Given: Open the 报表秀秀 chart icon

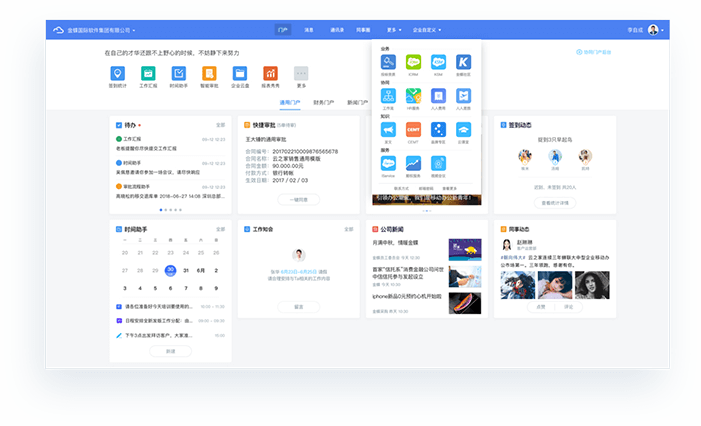Looking at the screenshot, I should 270,74.
